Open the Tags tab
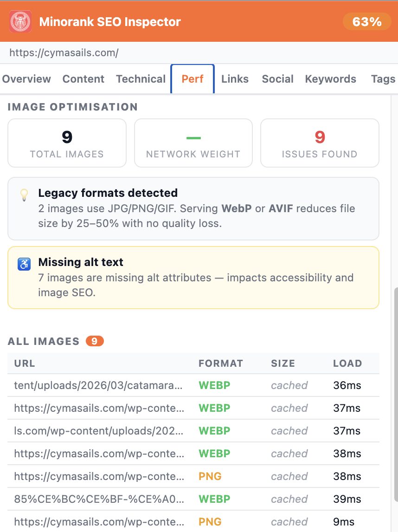The image size is (398, 532). [383, 79]
